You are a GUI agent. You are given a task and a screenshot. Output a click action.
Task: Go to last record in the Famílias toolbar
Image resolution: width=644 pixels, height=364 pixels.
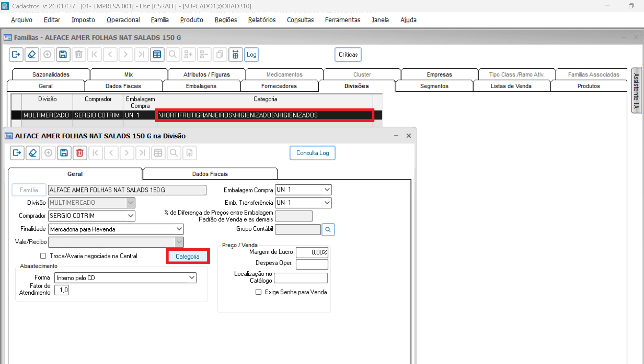(x=141, y=54)
